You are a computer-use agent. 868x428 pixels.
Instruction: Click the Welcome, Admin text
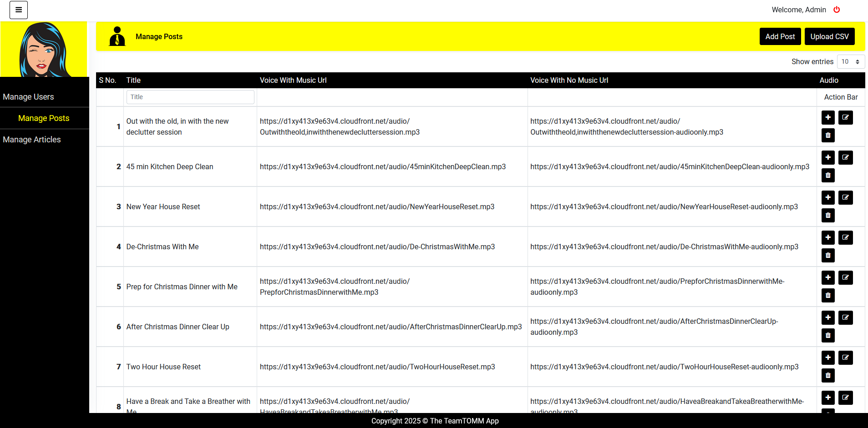pyautogui.click(x=799, y=10)
